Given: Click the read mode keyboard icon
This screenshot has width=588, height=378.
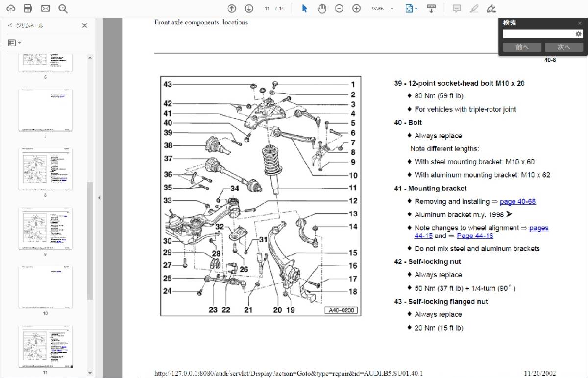Looking at the screenshot, I should coord(431,8).
